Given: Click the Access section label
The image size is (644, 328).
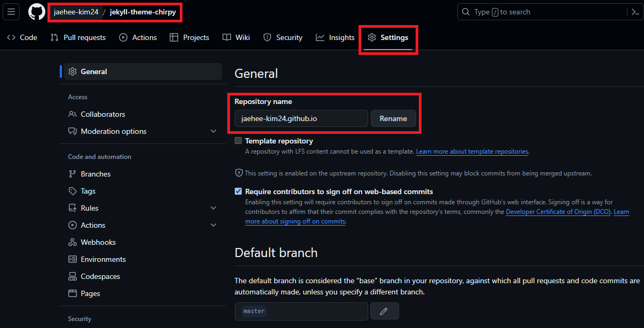Looking at the screenshot, I should coord(78,97).
